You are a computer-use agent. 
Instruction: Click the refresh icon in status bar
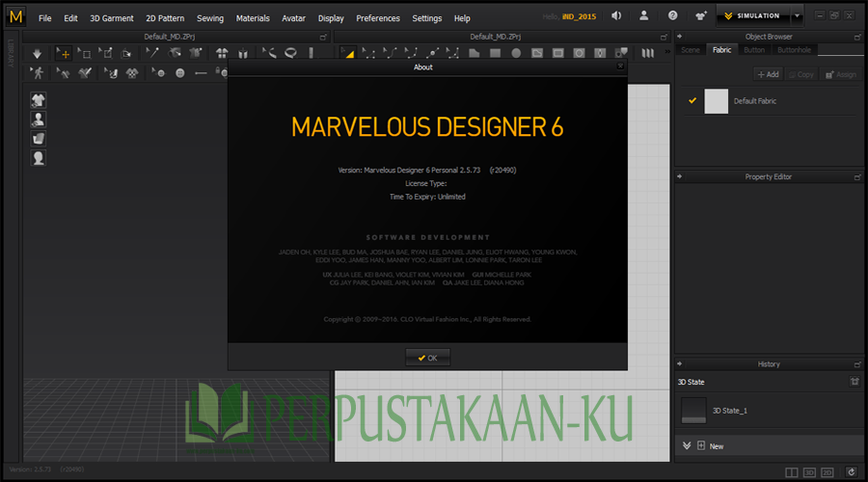851,472
